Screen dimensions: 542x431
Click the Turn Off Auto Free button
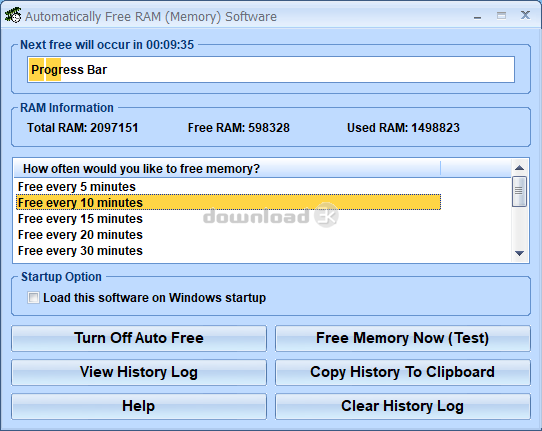[x=139, y=338]
